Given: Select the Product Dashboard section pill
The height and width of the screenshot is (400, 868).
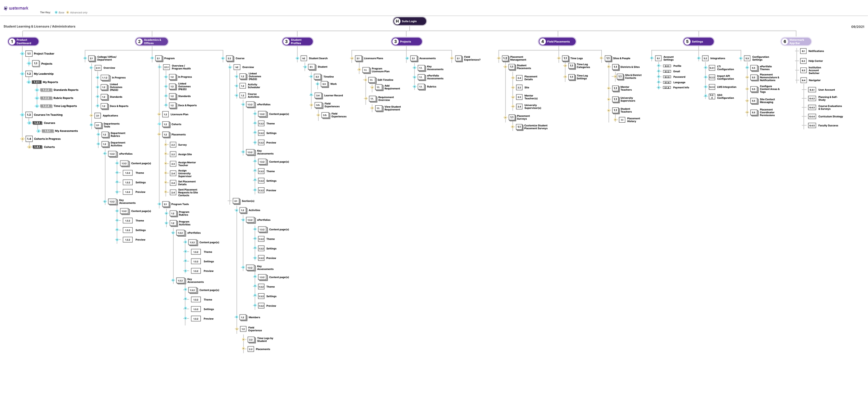Looking at the screenshot, I should (23, 41).
